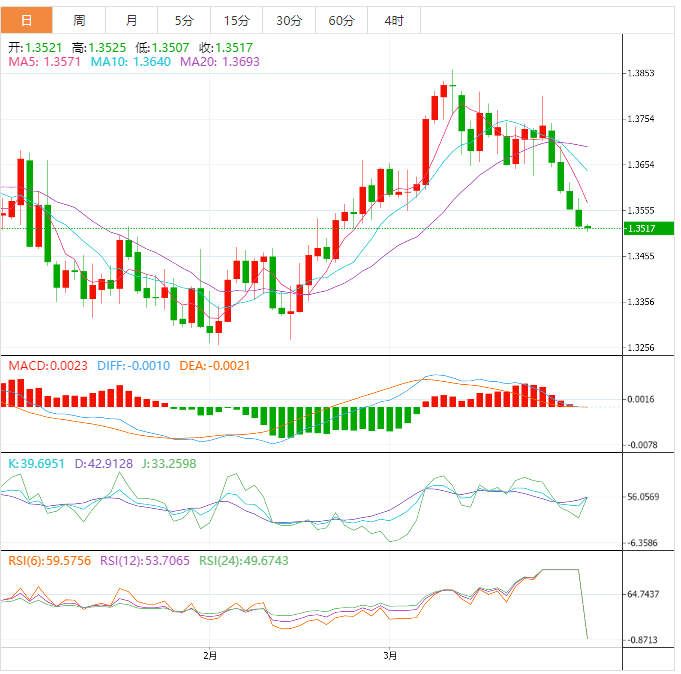Click the MA5 indicator value label

tap(44, 62)
